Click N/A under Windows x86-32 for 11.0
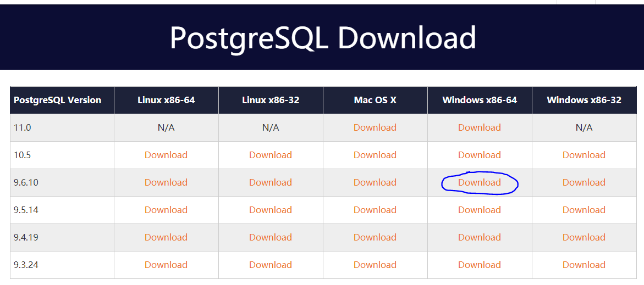644x285 pixels. click(x=584, y=127)
